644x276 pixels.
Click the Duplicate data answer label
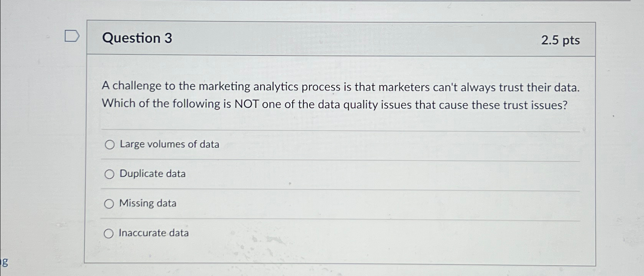152,174
